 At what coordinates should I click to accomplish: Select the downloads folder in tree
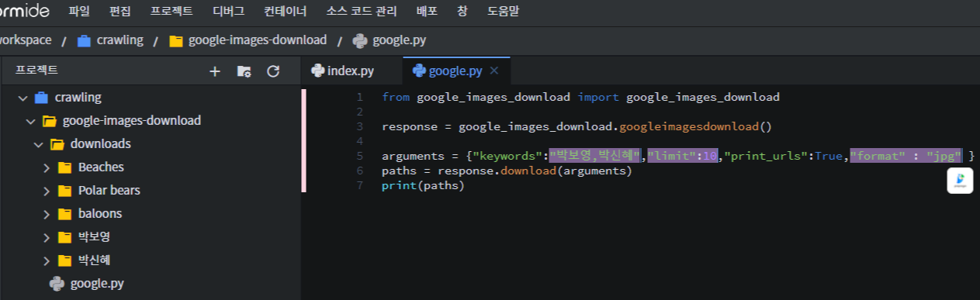(x=101, y=144)
